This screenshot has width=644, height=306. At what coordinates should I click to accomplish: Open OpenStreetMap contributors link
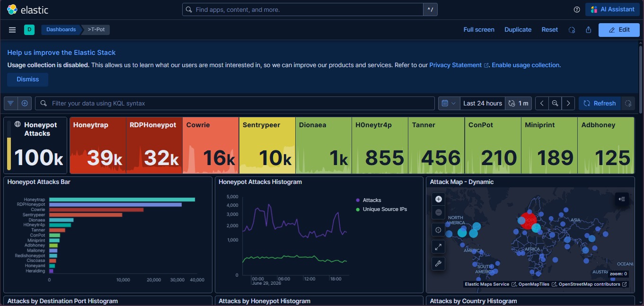point(592,284)
